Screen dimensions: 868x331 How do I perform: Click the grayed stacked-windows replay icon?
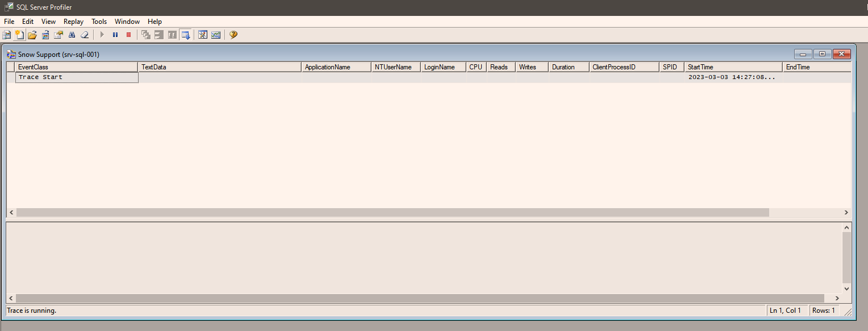click(x=146, y=35)
